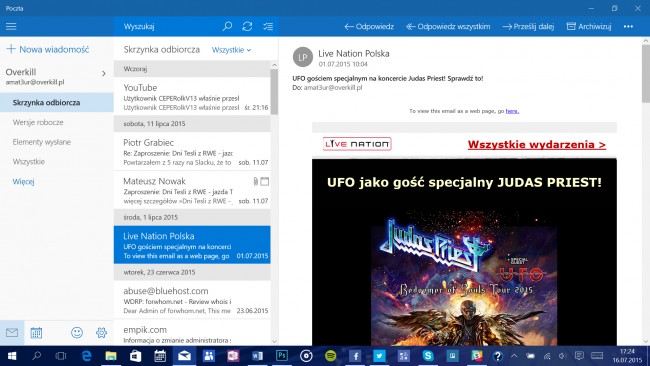Screen dimensions: 650x366
Task: Click the reading pane scrollbar thumb
Action: 646,73
